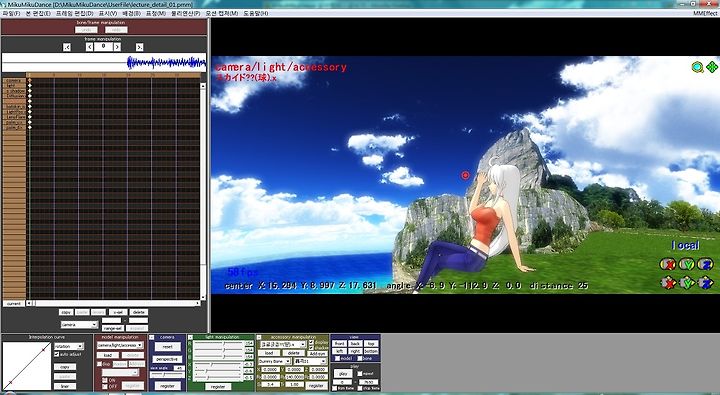This screenshot has width=720, height=395.
Task: Enable the model checkbox in view panel
Action: click(337, 358)
